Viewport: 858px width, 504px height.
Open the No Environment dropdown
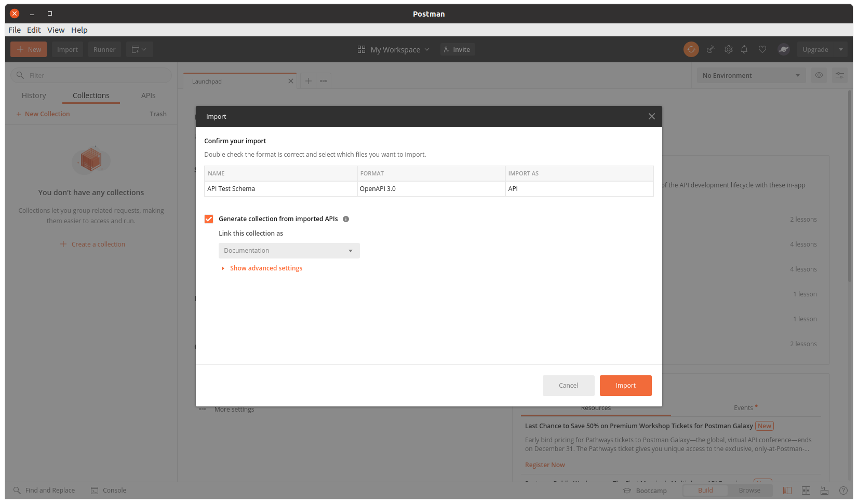point(752,75)
